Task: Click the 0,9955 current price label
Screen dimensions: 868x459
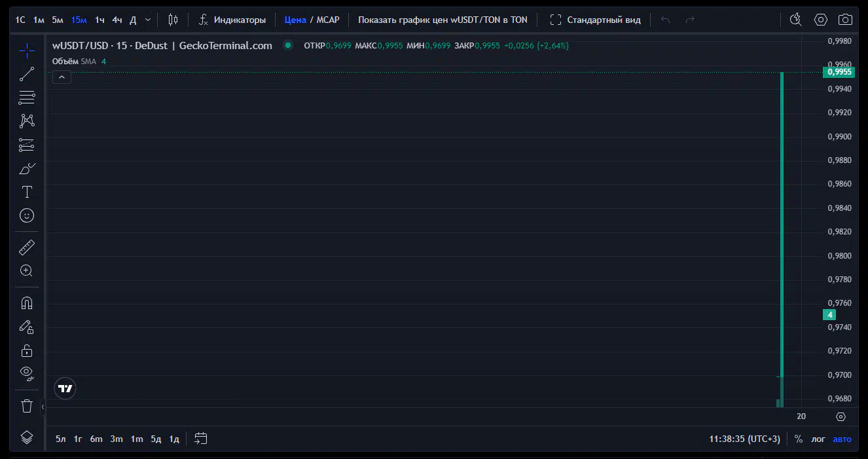Action: click(x=839, y=72)
